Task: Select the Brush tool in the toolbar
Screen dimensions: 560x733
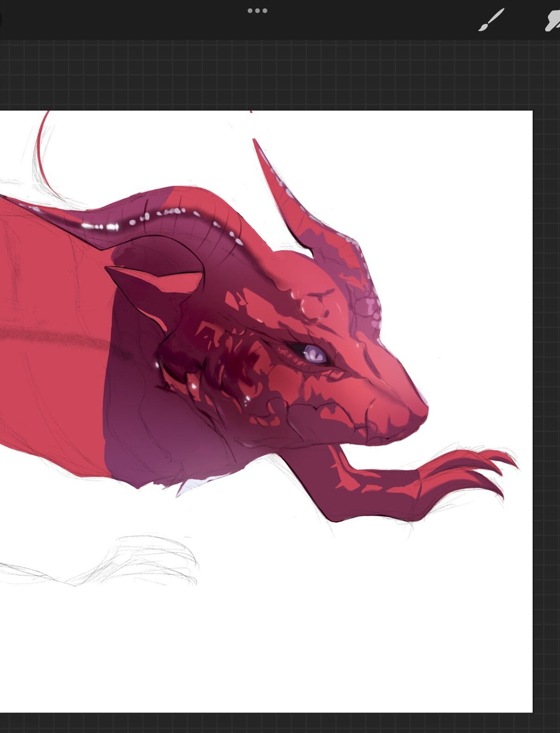Action: click(x=491, y=20)
